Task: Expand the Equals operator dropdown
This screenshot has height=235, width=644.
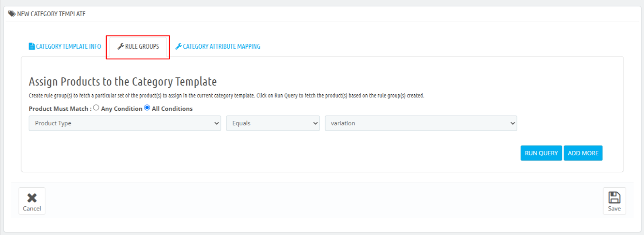Action: (x=272, y=123)
